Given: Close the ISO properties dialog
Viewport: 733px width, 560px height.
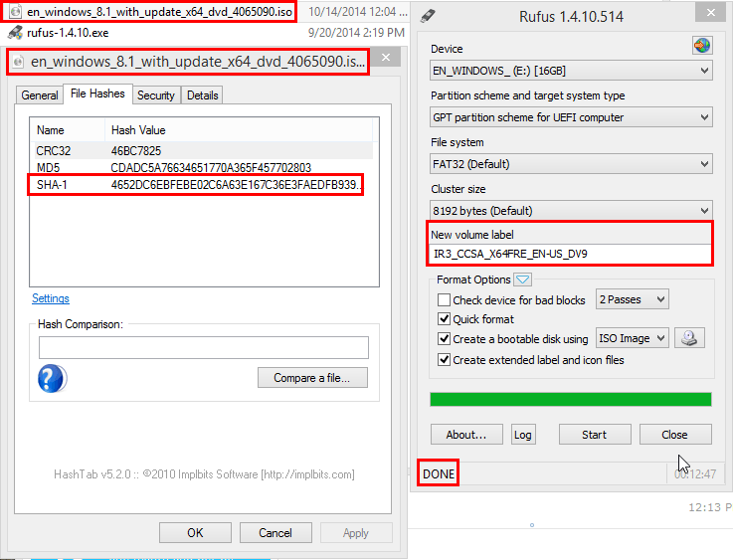Looking at the screenshot, I should point(386,57).
